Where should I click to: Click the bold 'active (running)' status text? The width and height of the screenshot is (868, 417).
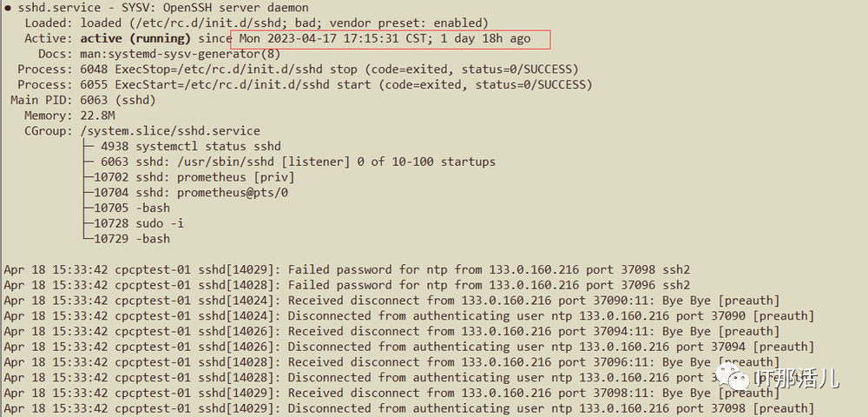[135, 38]
